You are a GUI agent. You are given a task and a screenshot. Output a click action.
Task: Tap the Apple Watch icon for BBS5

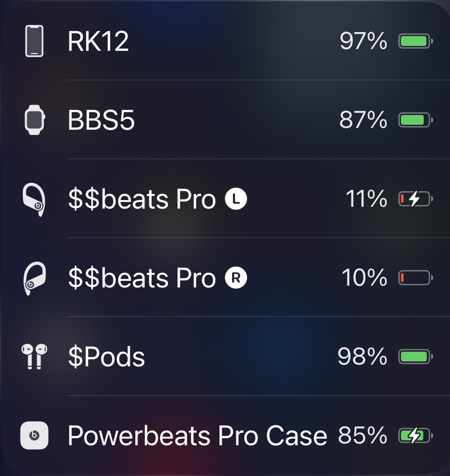[35, 120]
